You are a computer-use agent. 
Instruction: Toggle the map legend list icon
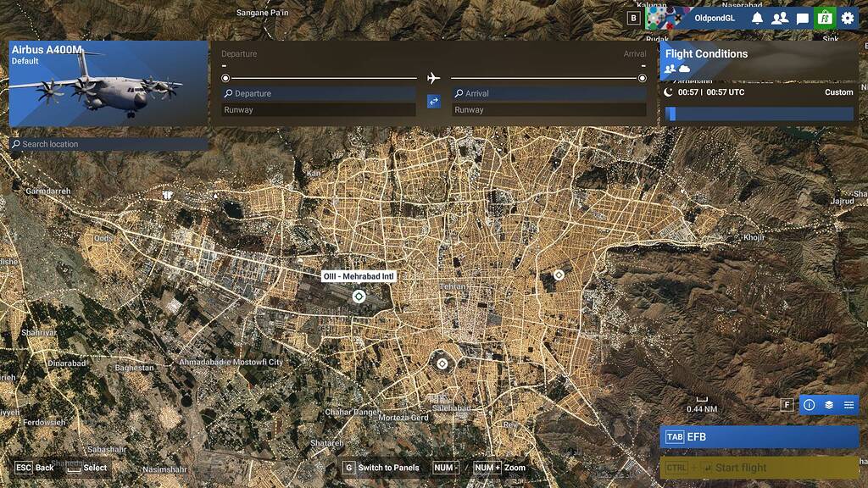(849, 405)
